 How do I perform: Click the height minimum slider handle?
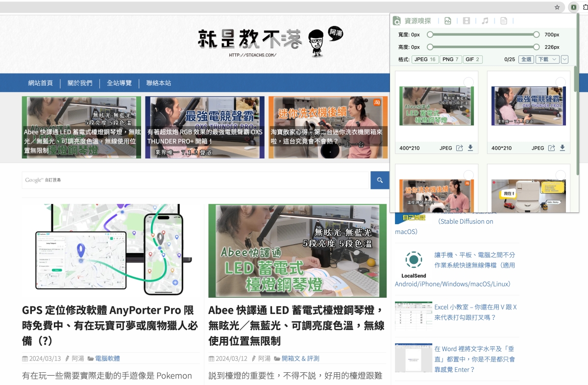tap(430, 47)
